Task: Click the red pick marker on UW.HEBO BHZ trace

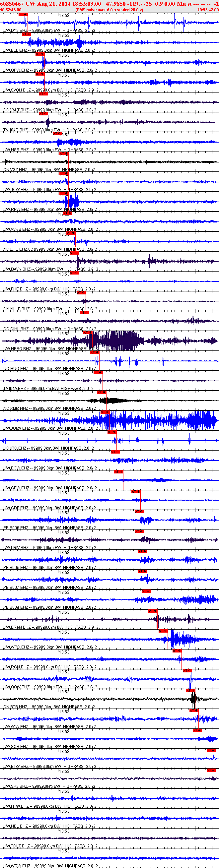Action: pos(88,332)
